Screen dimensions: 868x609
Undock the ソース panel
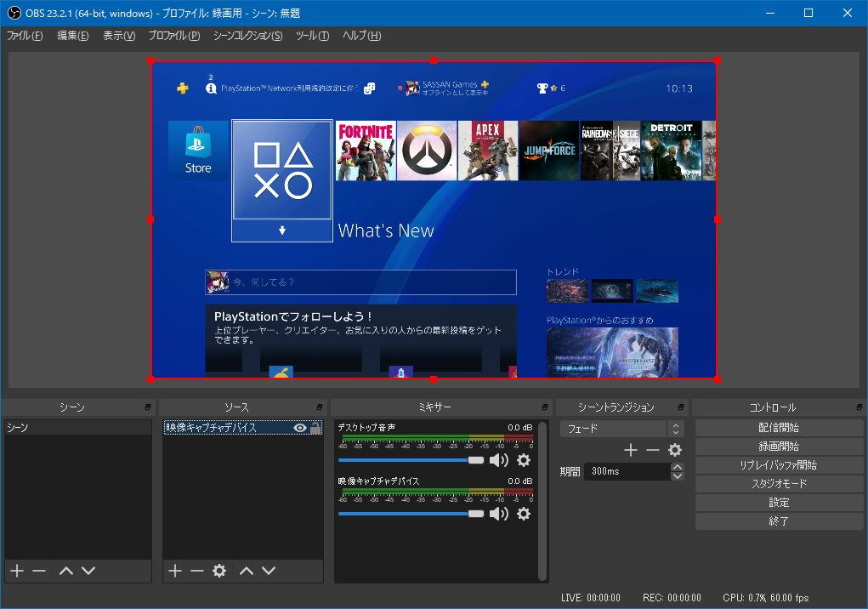pyautogui.click(x=320, y=407)
